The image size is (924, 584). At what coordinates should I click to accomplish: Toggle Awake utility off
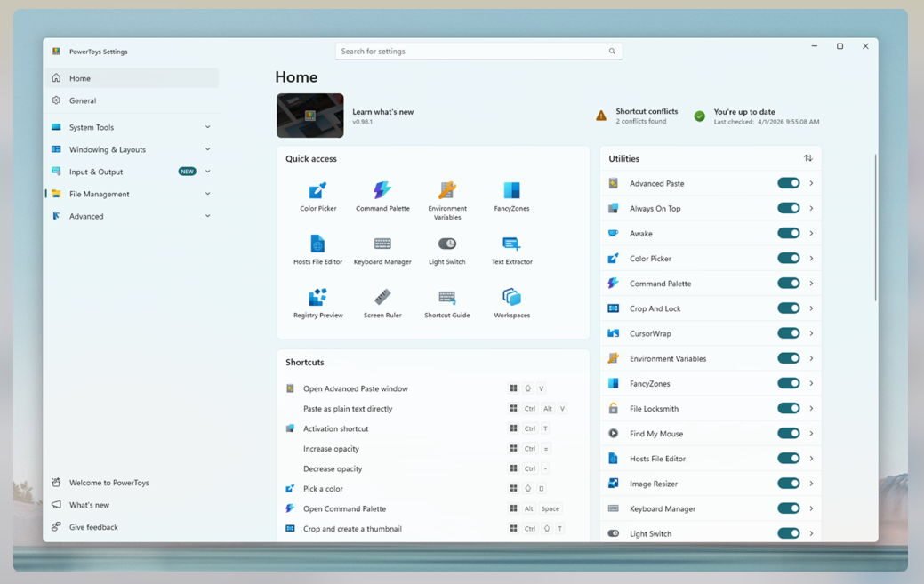pyautogui.click(x=789, y=233)
